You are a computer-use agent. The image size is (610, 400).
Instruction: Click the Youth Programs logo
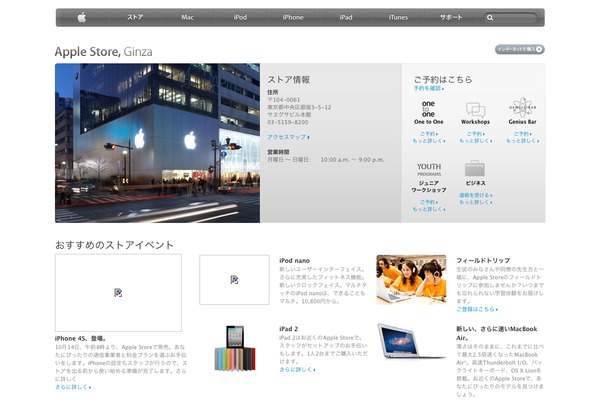[429, 169]
